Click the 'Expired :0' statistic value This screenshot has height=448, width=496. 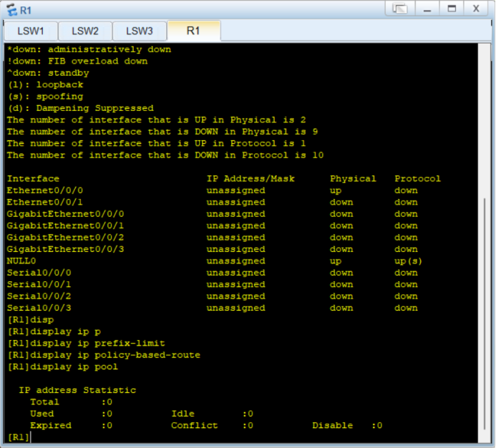click(71, 425)
